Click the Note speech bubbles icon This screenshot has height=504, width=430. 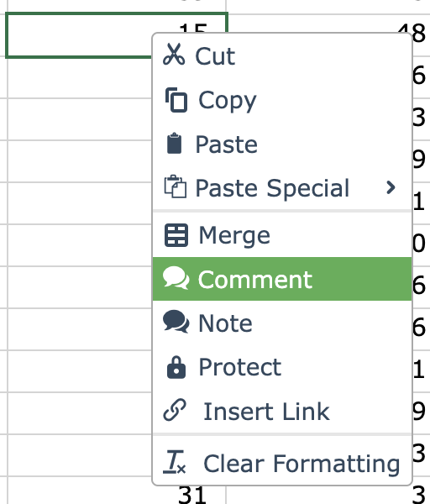click(x=176, y=322)
